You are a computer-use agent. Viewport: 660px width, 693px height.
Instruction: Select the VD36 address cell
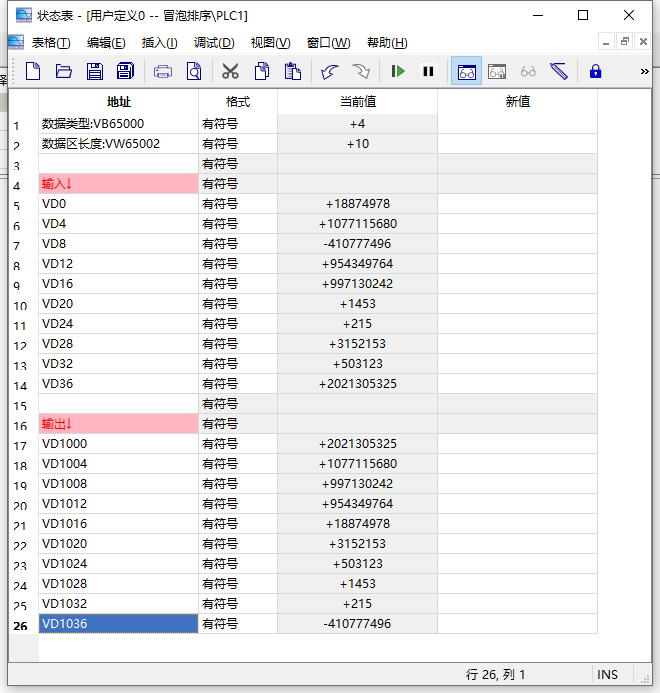coord(118,384)
